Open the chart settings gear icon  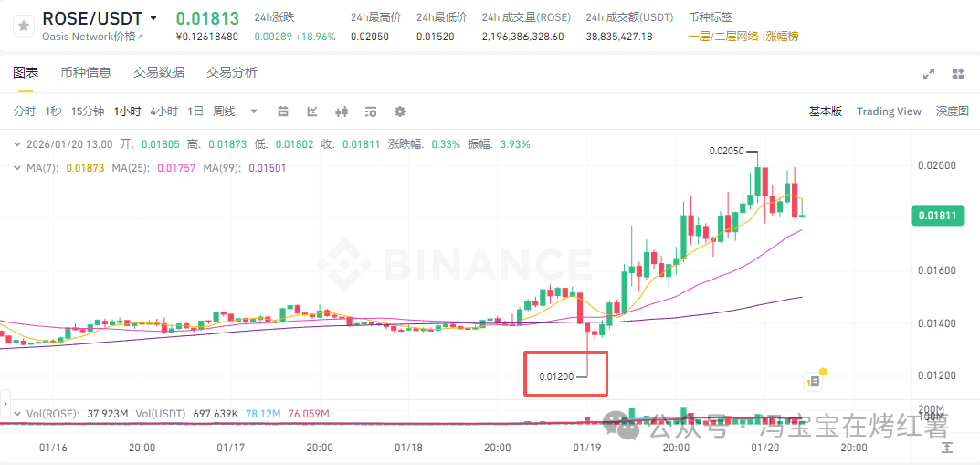click(400, 111)
